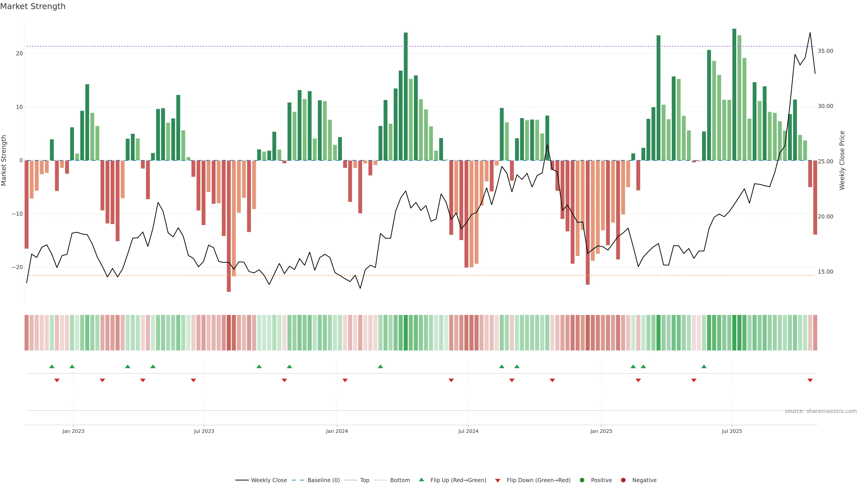Click the Market Strength chart title
This screenshot has width=868, height=488.
point(33,6)
